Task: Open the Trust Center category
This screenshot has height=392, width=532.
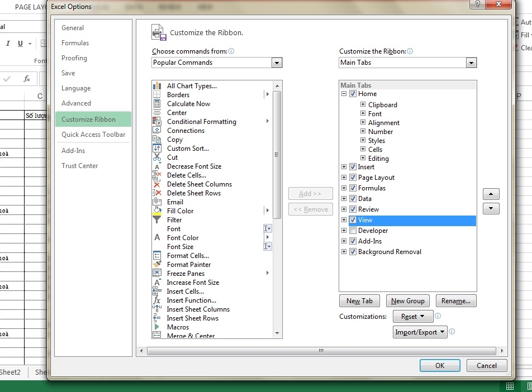Action: [x=80, y=165]
